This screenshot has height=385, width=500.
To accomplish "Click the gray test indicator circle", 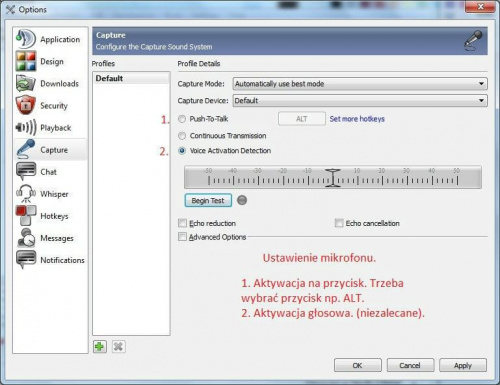I will pyautogui.click(x=242, y=200).
